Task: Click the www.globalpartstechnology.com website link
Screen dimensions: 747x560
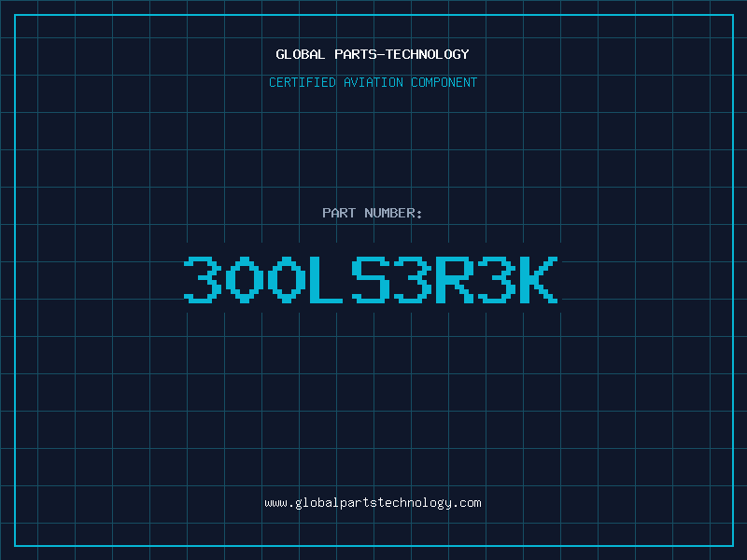Action: [373, 502]
